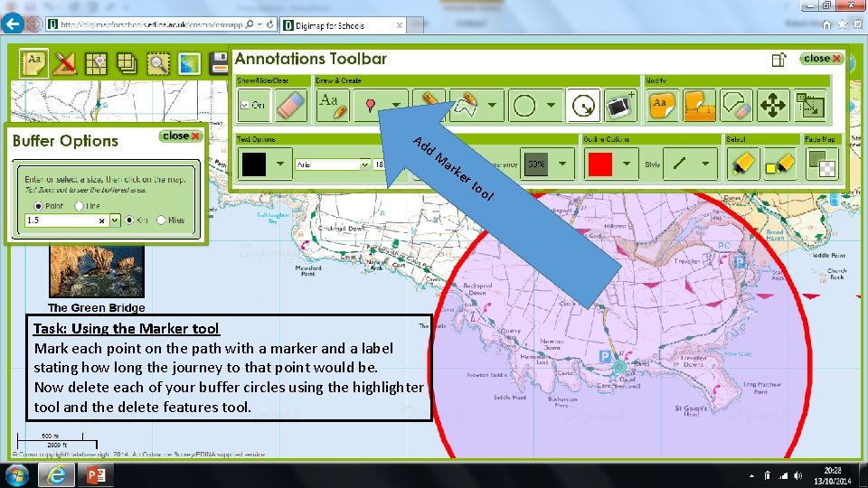
Task: Select the single highlighter select tool
Action: [x=742, y=164]
